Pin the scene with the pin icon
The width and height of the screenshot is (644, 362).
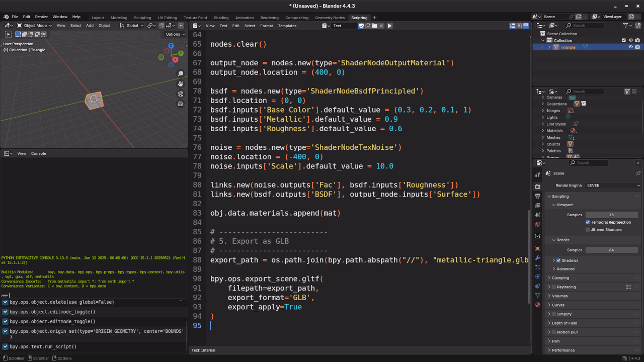point(571,17)
